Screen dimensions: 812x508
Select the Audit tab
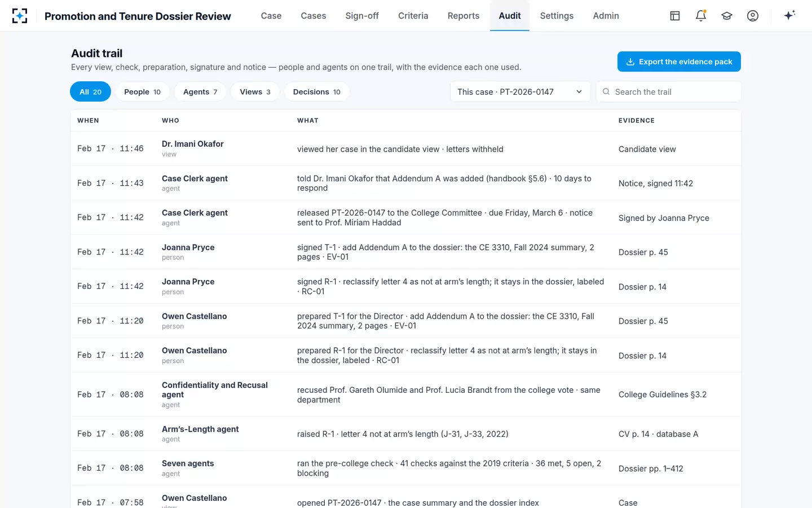(x=510, y=16)
